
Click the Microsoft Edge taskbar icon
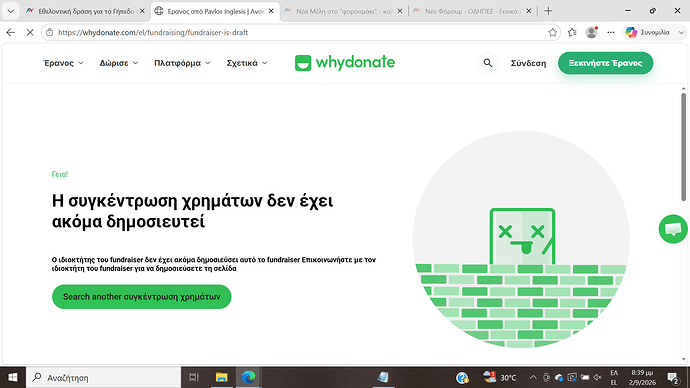pos(249,377)
